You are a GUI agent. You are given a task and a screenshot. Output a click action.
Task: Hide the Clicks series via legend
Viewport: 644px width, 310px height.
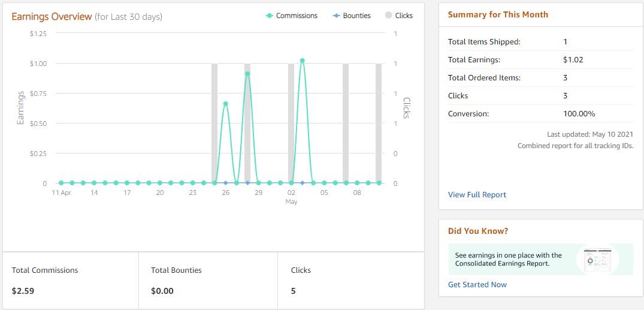(x=399, y=16)
